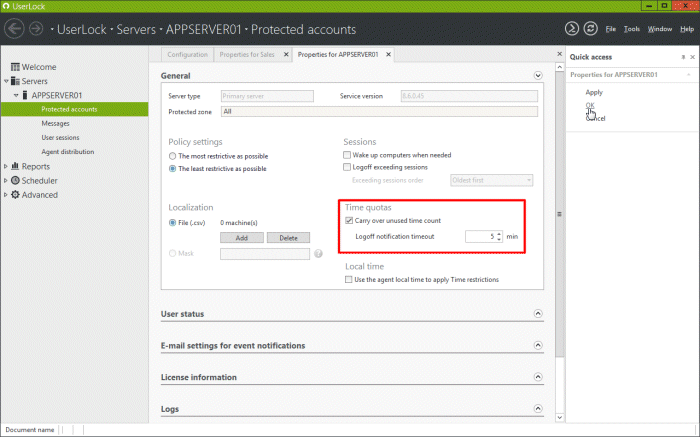Click the back navigation arrow icon
Viewport: 700px width, 437px height.
16,29
